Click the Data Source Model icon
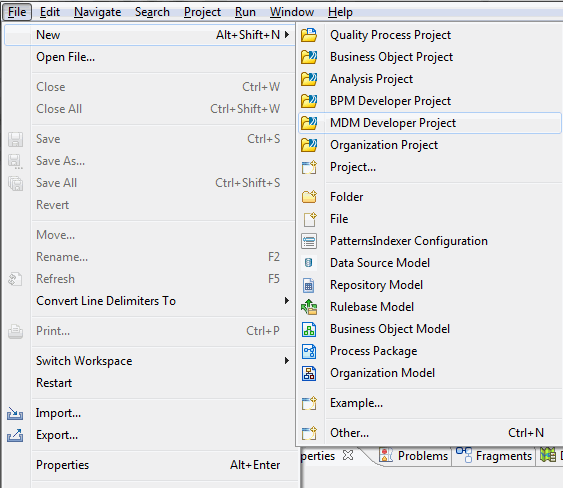This screenshot has width=563, height=488. coord(308,263)
